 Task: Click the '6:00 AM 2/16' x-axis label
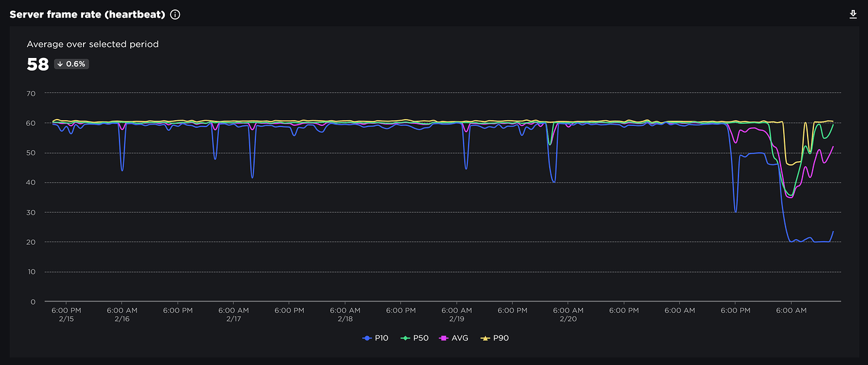122,315
